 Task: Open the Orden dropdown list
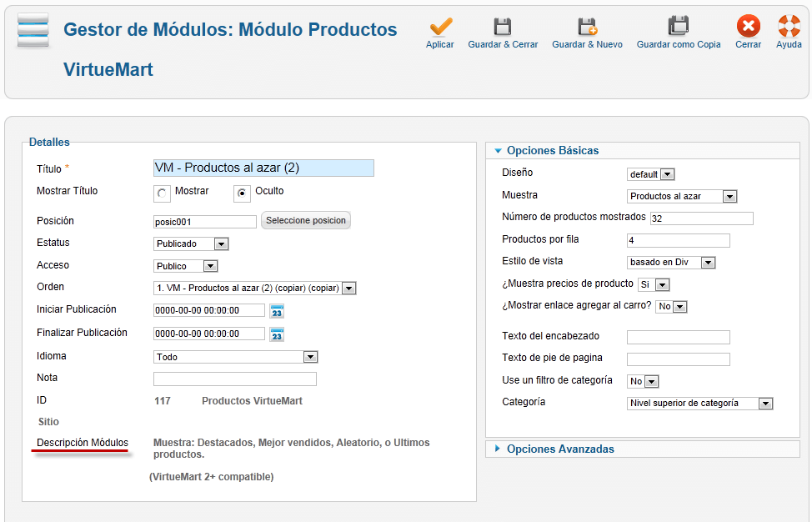(255, 288)
